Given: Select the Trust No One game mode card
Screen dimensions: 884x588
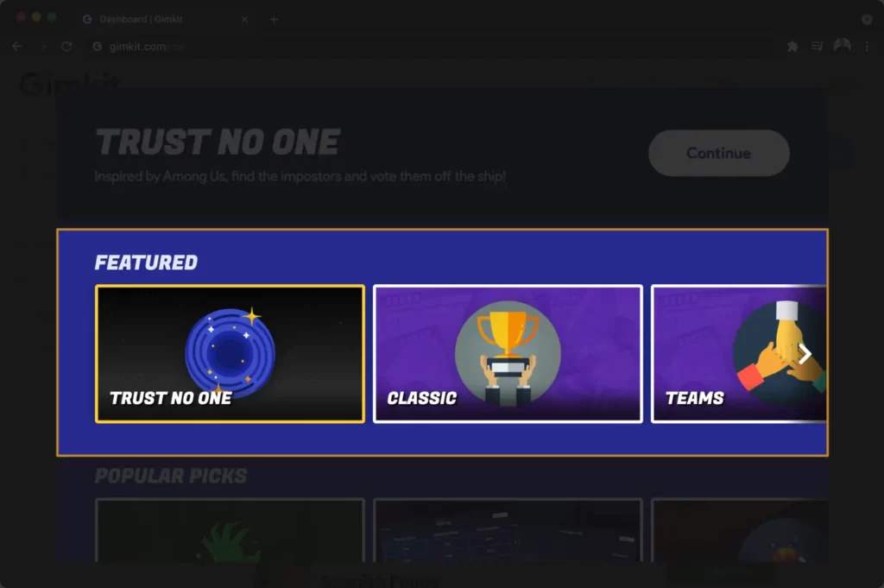Looking at the screenshot, I should (230, 353).
